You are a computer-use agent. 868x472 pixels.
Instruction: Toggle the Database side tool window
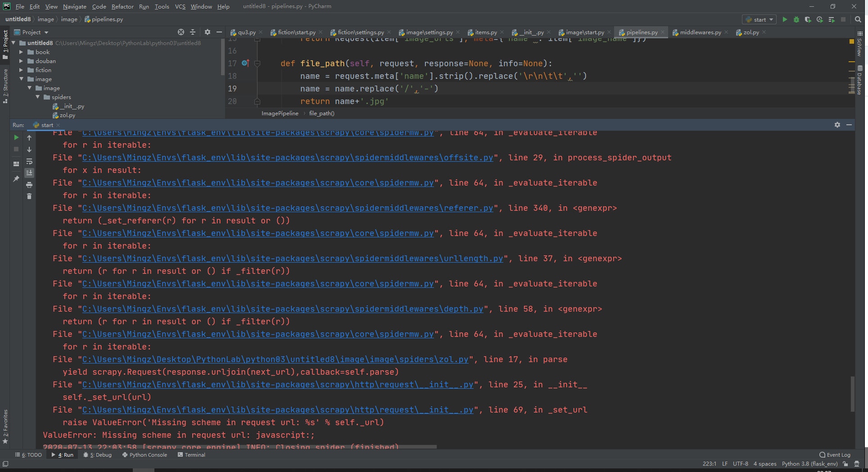click(859, 80)
